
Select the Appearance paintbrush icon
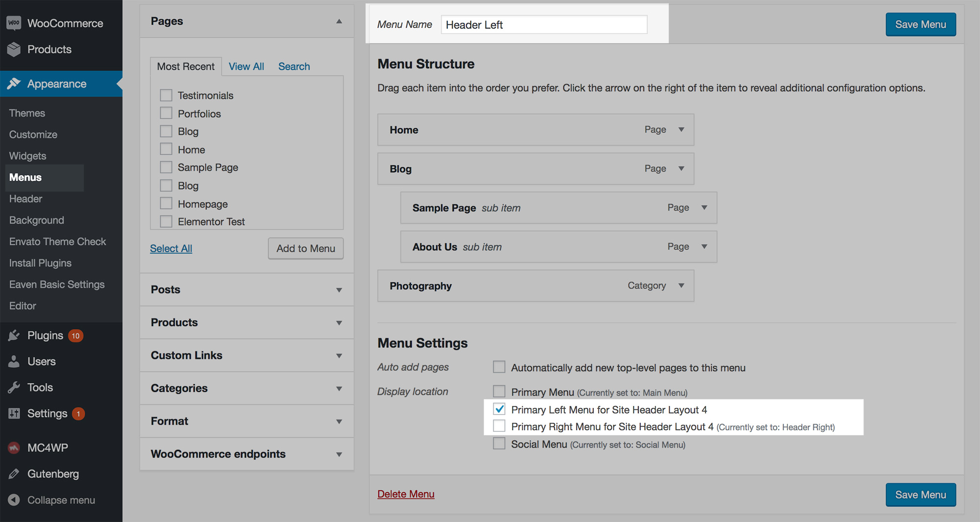click(x=15, y=83)
